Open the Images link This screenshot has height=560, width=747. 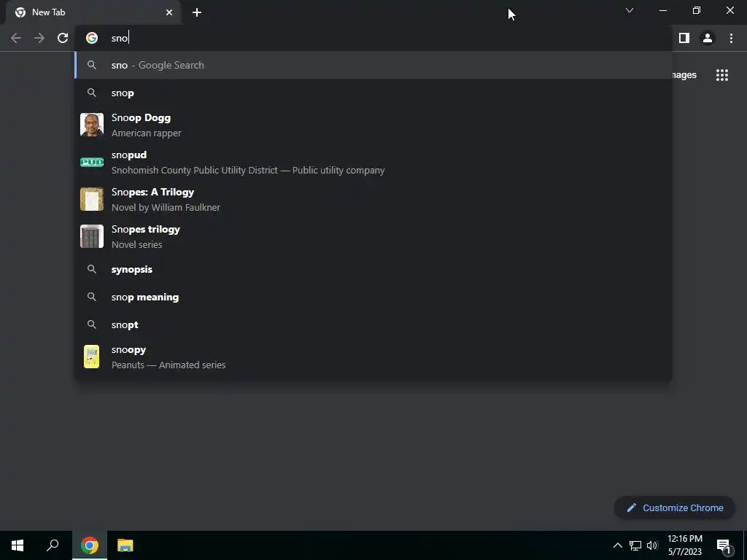point(684,75)
